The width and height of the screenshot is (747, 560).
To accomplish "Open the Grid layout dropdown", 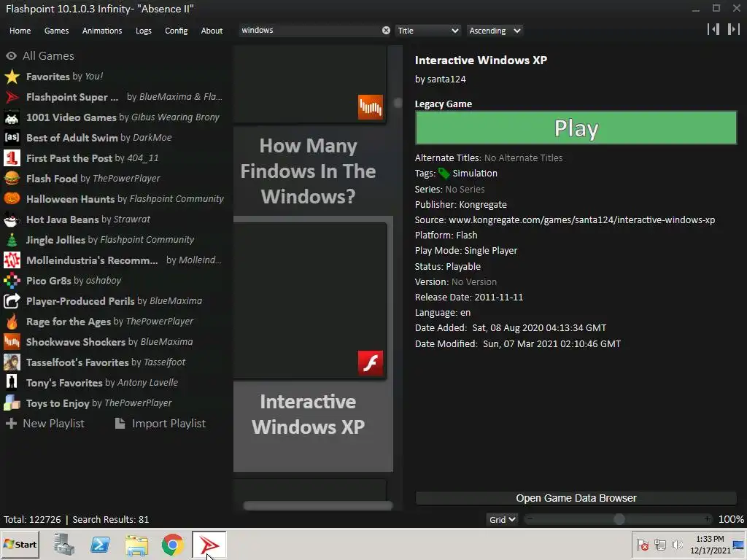I will point(502,519).
